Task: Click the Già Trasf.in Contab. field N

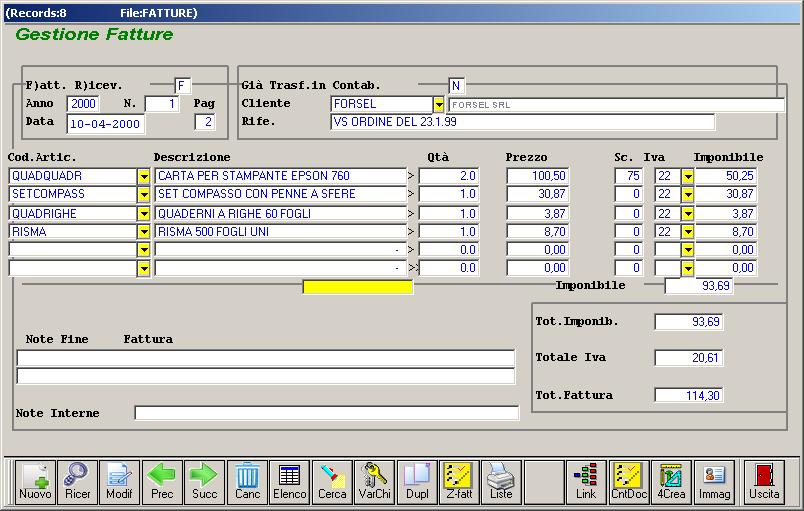Action: [x=456, y=86]
